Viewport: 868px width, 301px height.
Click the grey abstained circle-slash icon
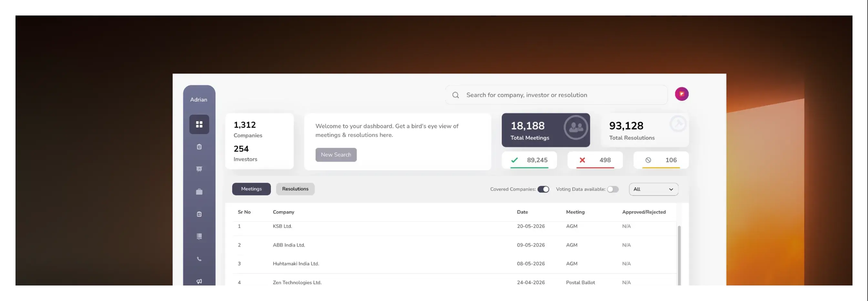click(648, 160)
